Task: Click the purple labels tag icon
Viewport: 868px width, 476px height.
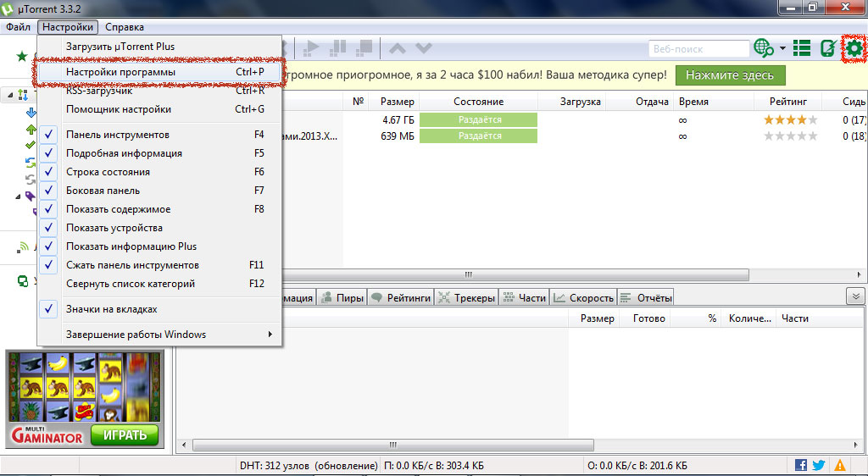Action: click(x=30, y=196)
